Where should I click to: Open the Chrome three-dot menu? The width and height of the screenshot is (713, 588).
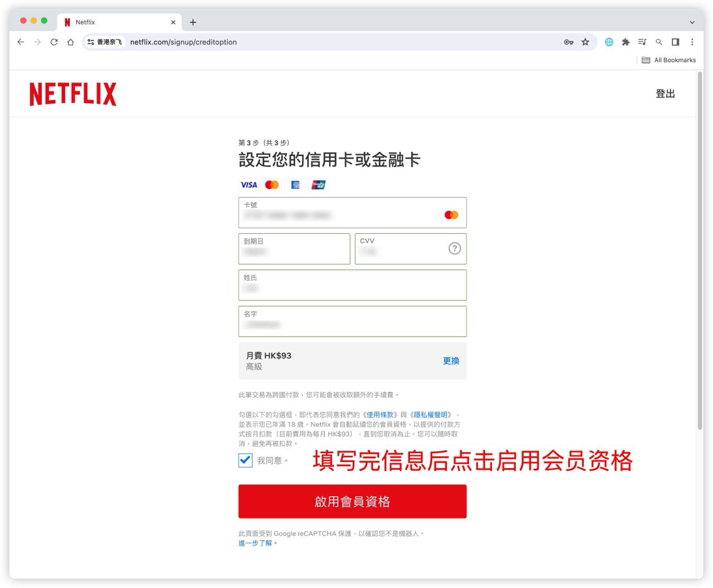point(692,42)
